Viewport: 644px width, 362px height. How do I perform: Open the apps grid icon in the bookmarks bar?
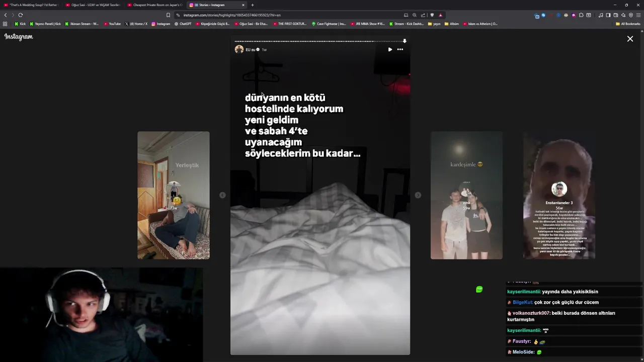point(5,24)
